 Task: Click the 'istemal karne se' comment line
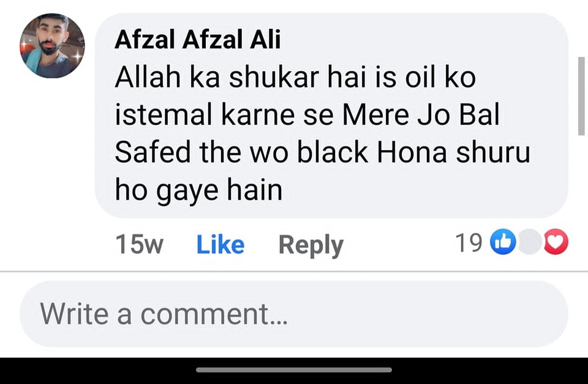pos(307,115)
